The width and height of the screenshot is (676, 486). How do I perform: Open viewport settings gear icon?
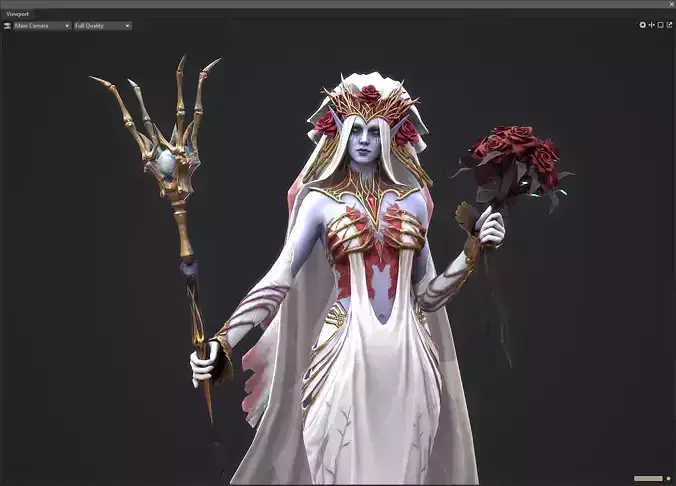[642, 25]
